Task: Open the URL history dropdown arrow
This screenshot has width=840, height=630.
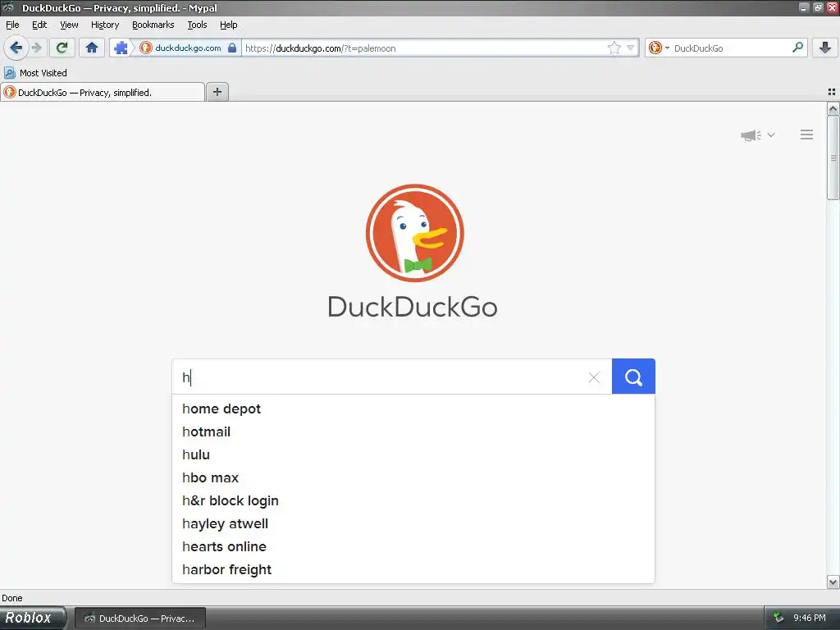Action: pos(631,48)
